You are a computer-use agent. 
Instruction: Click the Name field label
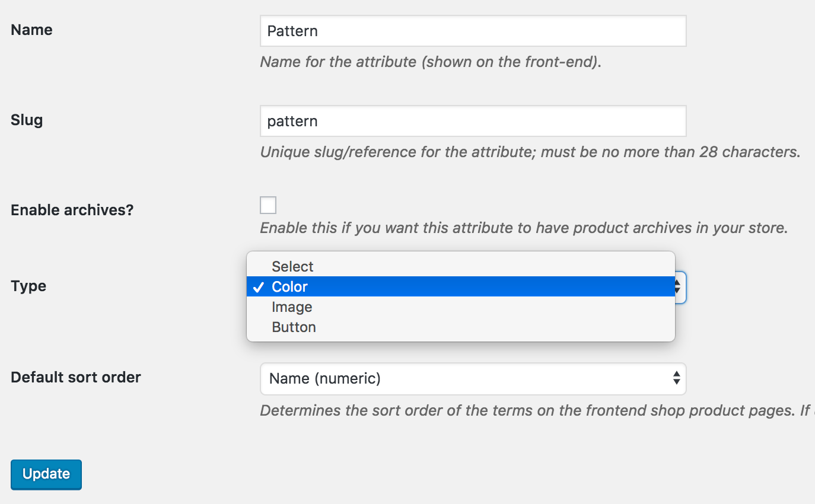[31, 30]
